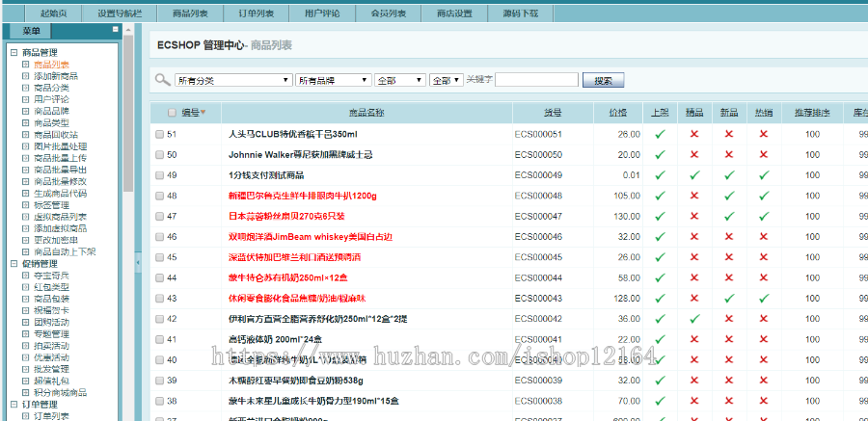Screen dimensions: 868x421
Task: Open the first 全部 dropdown after brand
Action: pos(400,80)
